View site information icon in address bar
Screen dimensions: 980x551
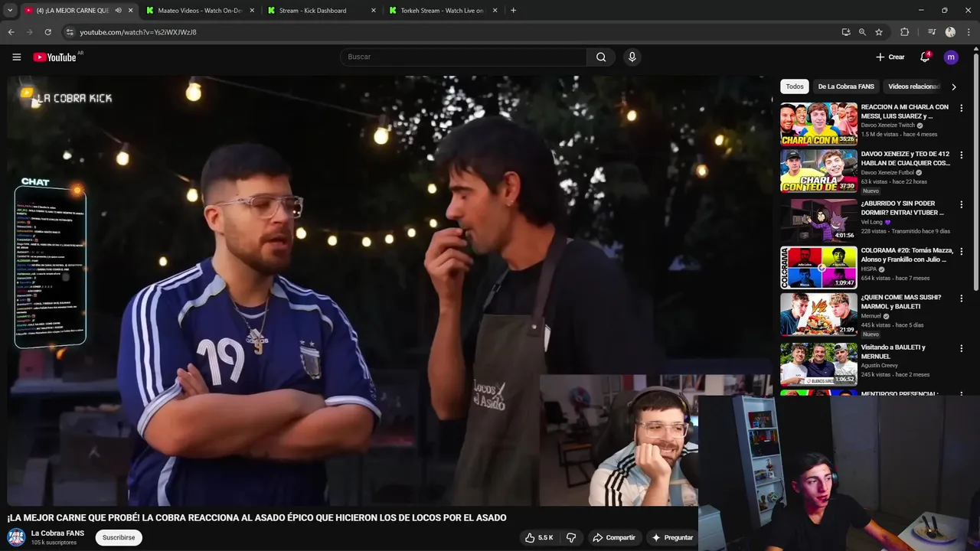(x=69, y=32)
